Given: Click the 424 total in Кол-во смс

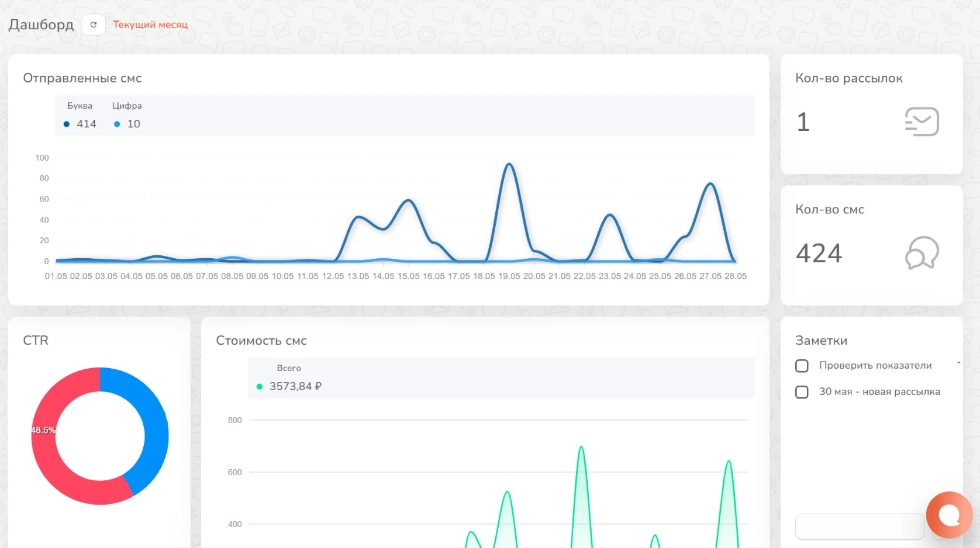Looking at the screenshot, I should point(819,253).
